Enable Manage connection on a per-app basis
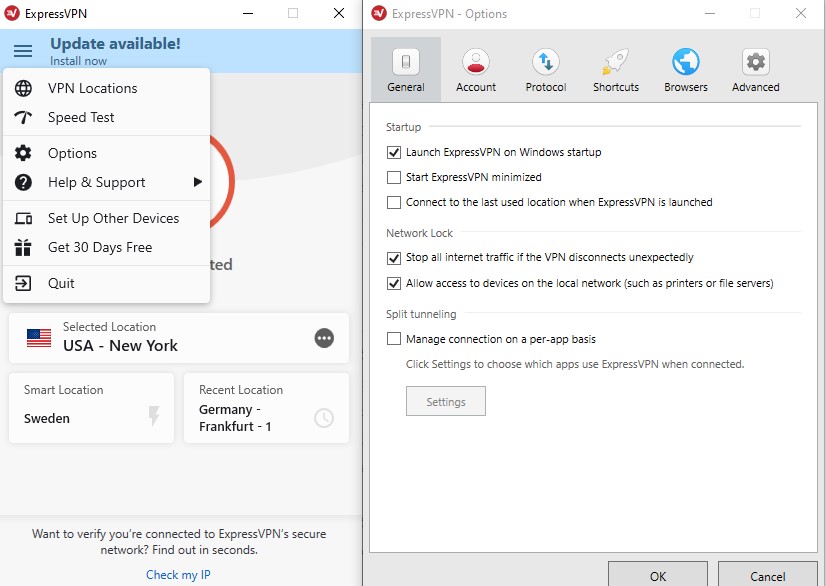This screenshot has width=826, height=586. (394, 339)
